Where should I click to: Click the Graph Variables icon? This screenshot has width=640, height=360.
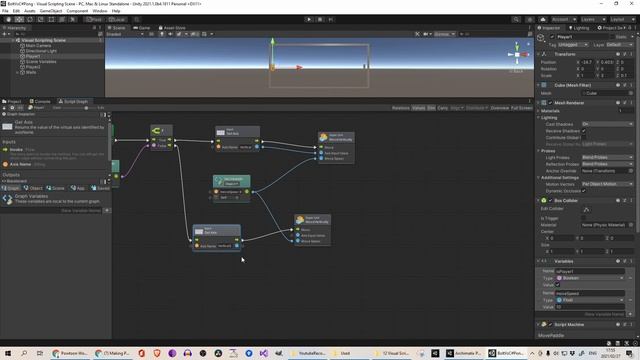coord(7,199)
